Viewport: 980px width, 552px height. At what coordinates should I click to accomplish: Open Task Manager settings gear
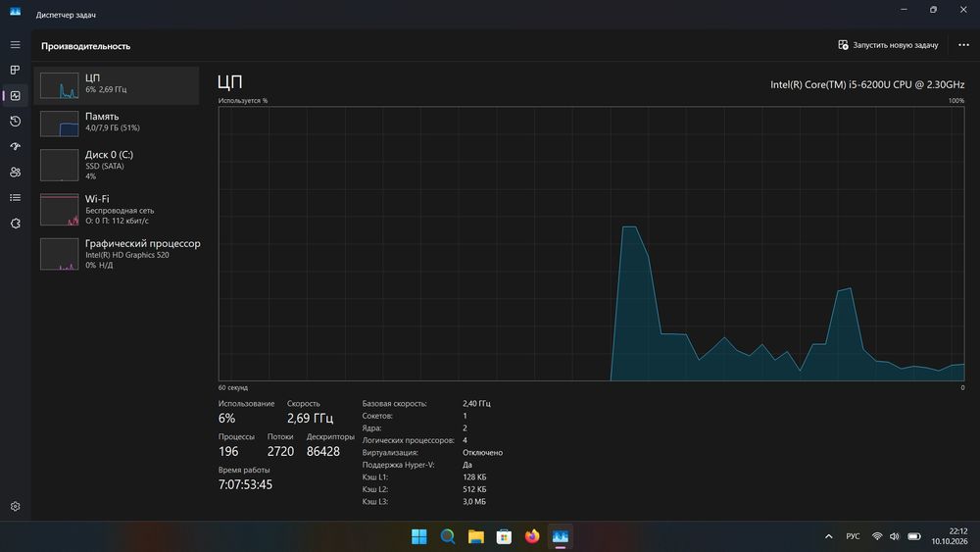15,506
